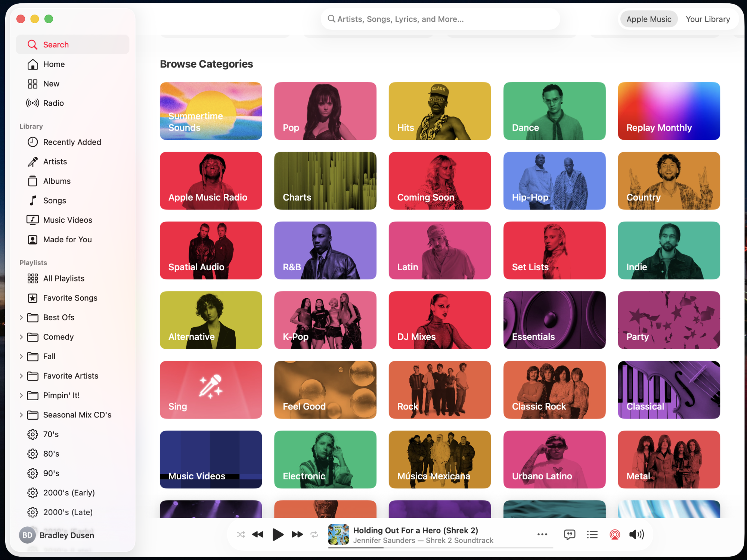This screenshot has width=747, height=560.
Task: Expand the Seasonal Mix CD's folder
Action: click(x=21, y=415)
